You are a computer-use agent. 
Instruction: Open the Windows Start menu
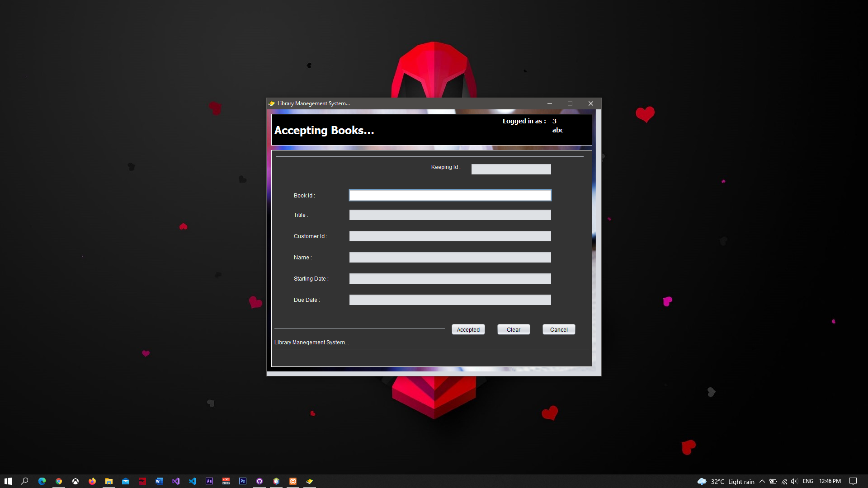tap(8, 481)
